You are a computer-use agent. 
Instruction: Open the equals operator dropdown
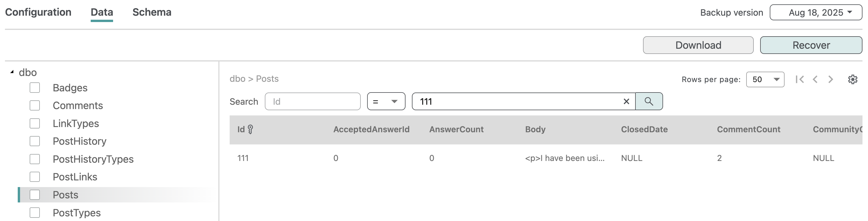(386, 101)
